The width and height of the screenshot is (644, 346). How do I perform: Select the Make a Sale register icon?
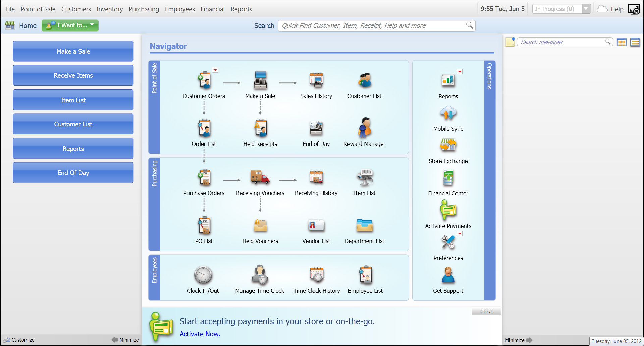[x=260, y=80]
